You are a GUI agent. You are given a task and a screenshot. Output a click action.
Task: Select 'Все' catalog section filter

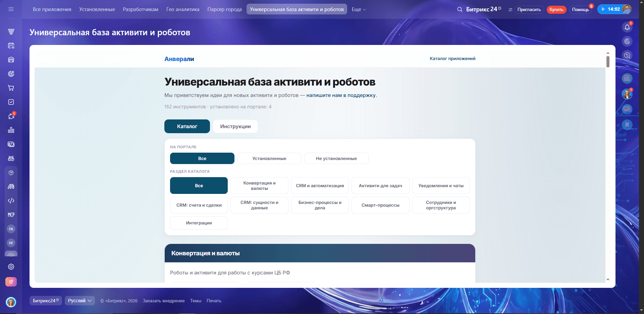point(199,186)
